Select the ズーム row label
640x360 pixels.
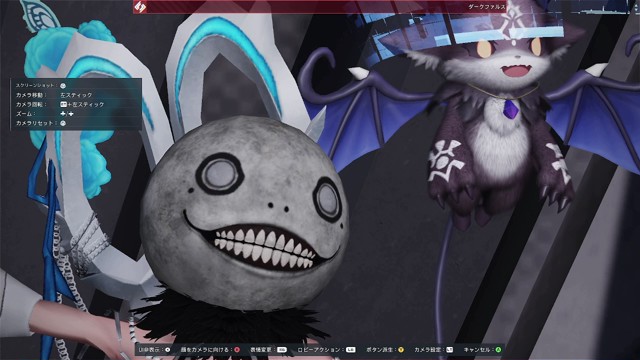click(x=24, y=114)
